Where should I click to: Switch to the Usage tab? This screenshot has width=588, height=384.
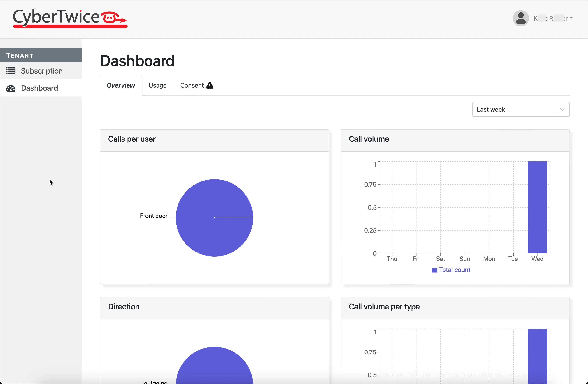tap(158, 86)
